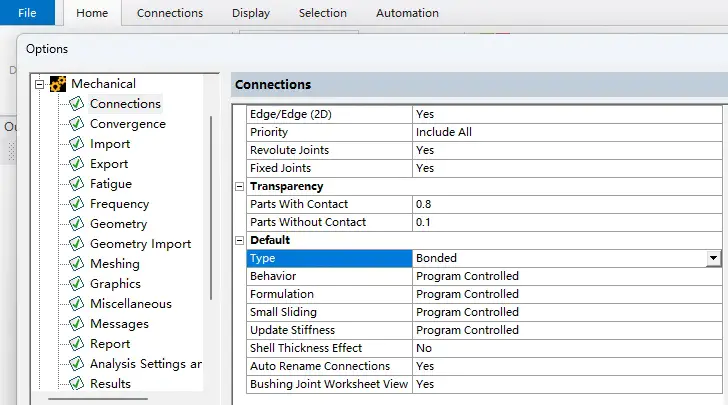Click the Priority Include All value
728x405 pixels.
(567, 132)
